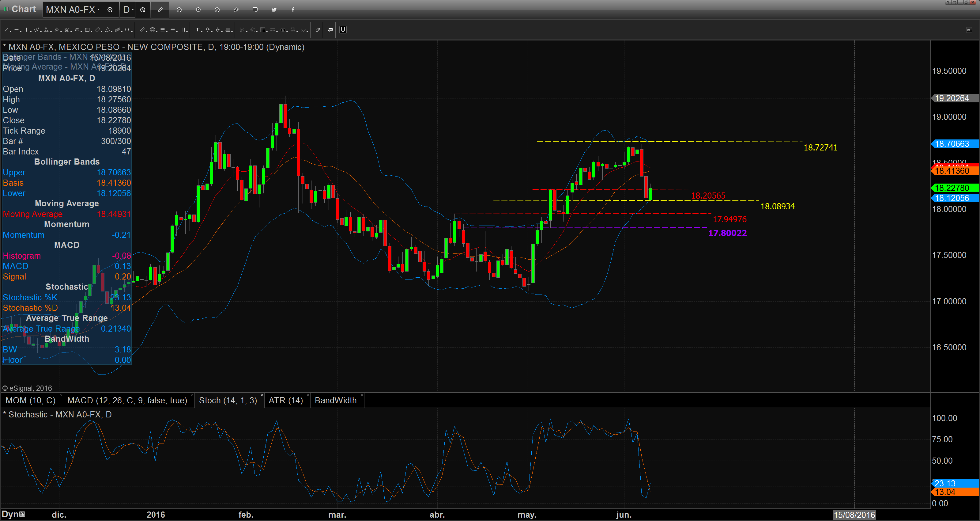Click the 17.94976 red level label

[x=729, y=219]
